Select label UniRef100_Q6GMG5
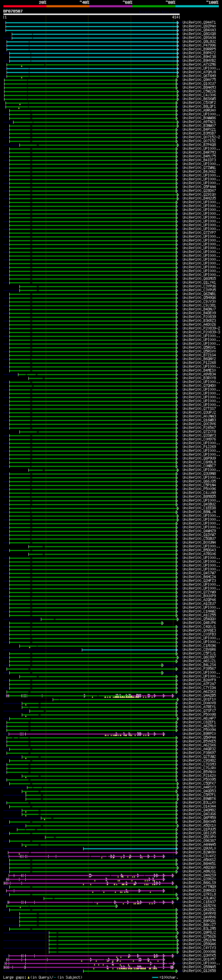Viewport: 222px width, 980px height. 199,278
